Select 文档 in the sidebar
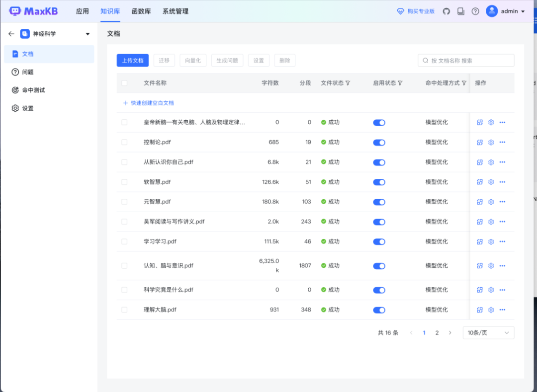This screenshot has width=537, height=392. (x=49, y=54)
